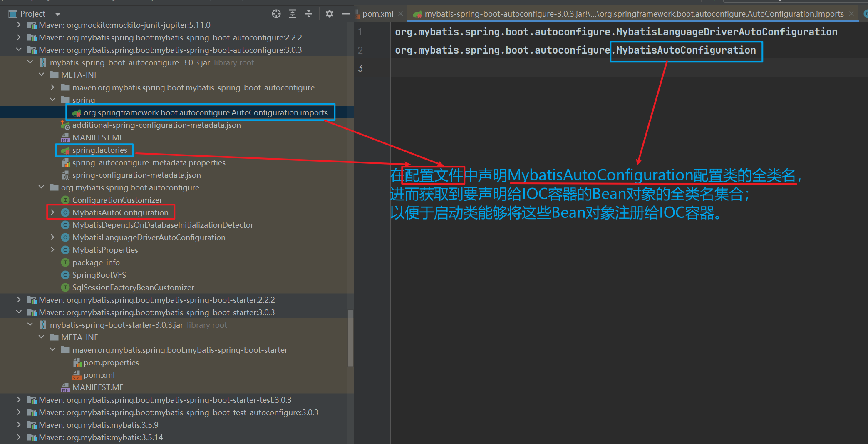Click the SqlSessionFactoryBeanCustomizer interface icon
The image size is (868, 444).
point(65,287)
